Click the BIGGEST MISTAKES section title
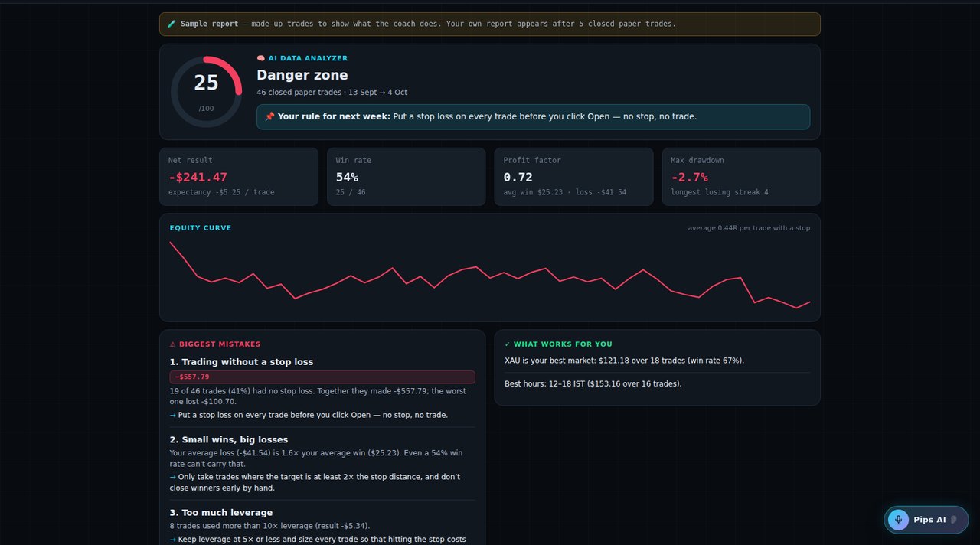This screenshot has width=980, height=545. (219, 344)
